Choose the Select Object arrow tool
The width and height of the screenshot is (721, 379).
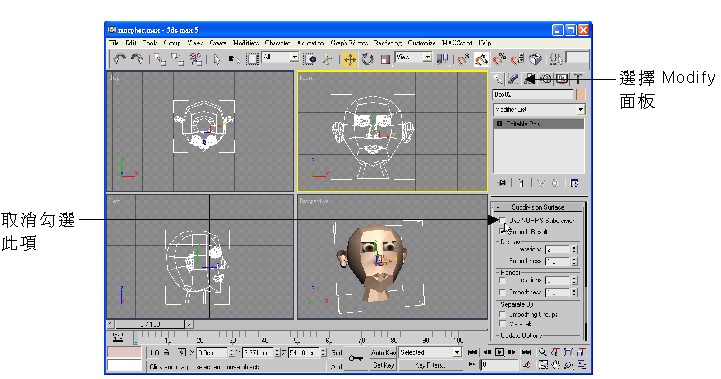(x=217, y=59)
